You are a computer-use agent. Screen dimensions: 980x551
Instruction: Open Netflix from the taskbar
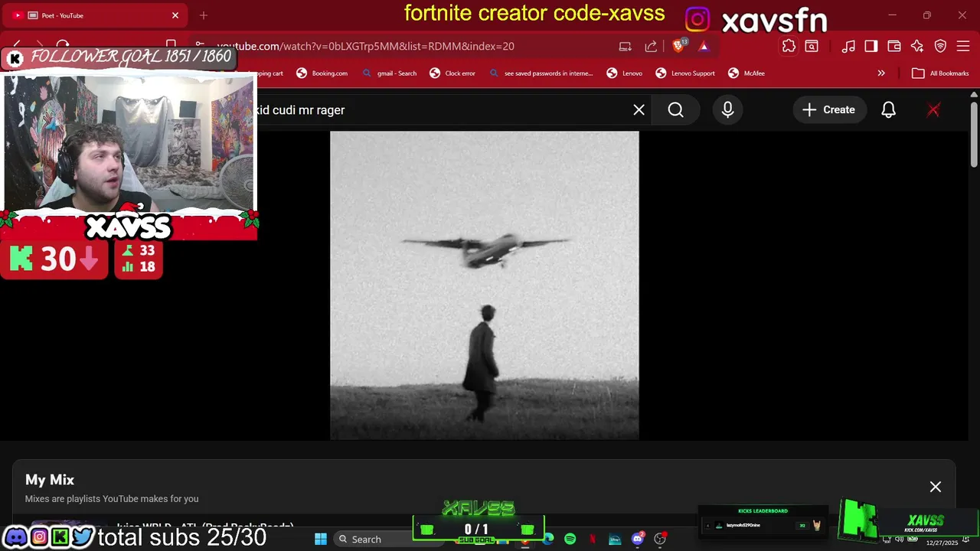(x=593, y=540)
